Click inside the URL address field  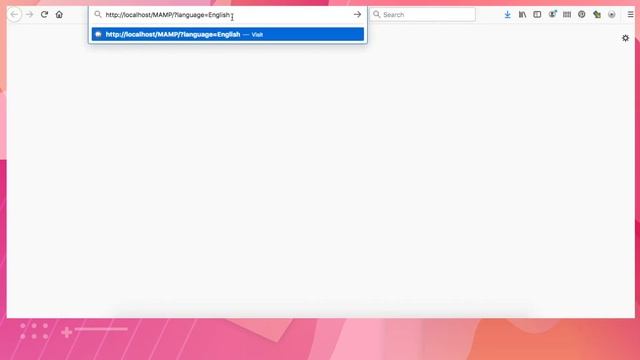pos(227,15)
